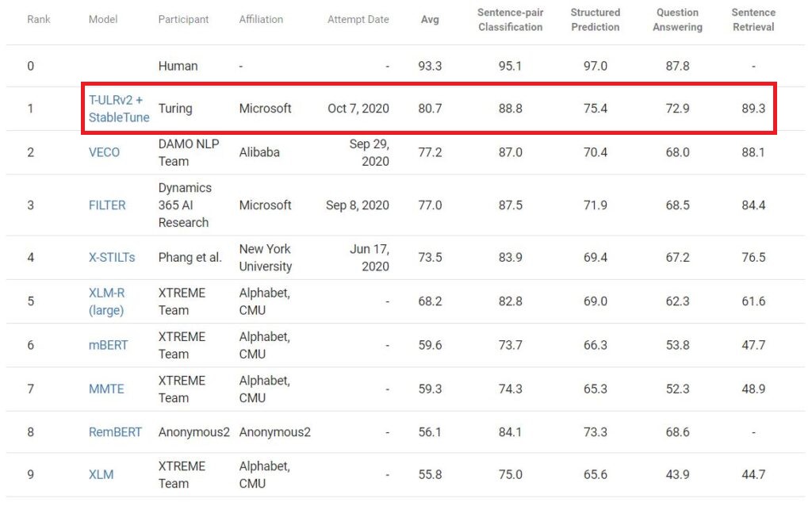Click the Rank column header
Viewport: 812px width, 506px height.
[39, 20]
